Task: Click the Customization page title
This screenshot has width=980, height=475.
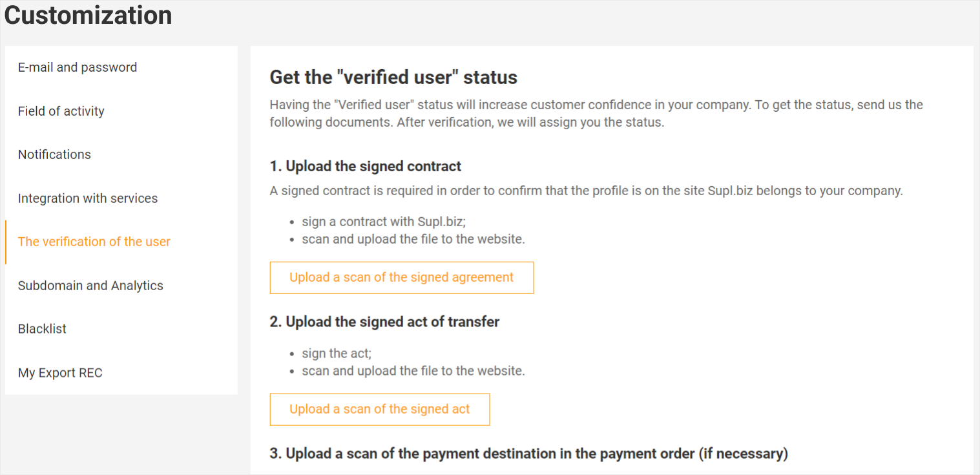Action: 89,16
